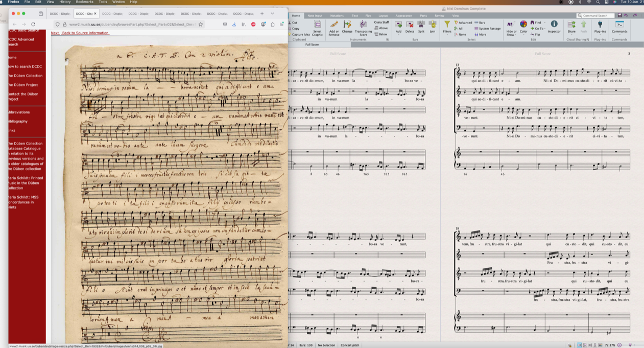Close the active DCDC tab
Viewport: 644px width, 348px height.
pos(95,14)
